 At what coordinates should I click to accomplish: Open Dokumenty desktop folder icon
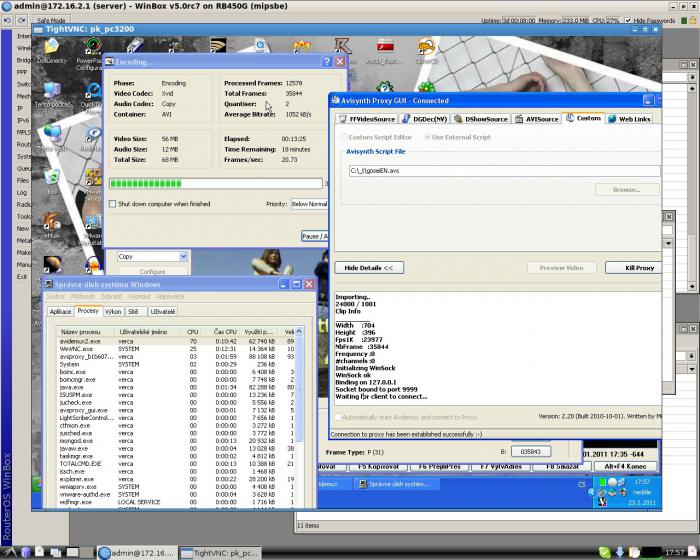(x=52, y=46)
